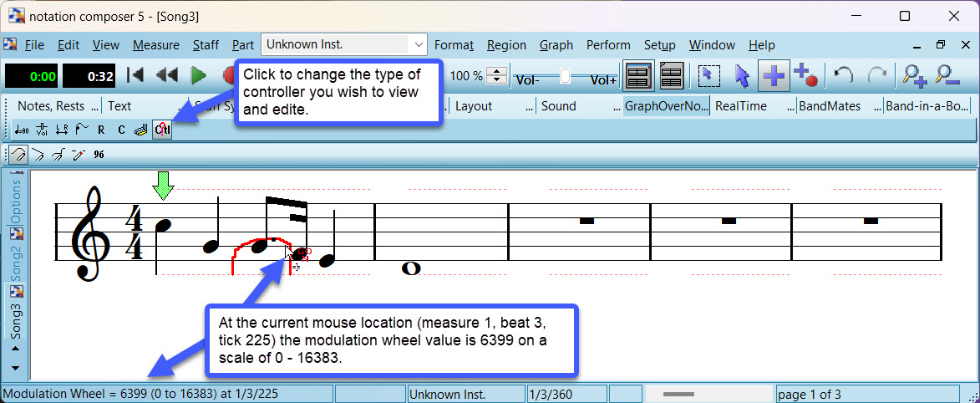This screenshot has height=403, width=980.
Task: Select the Vol volume graph icon
Action: point(42,130)
